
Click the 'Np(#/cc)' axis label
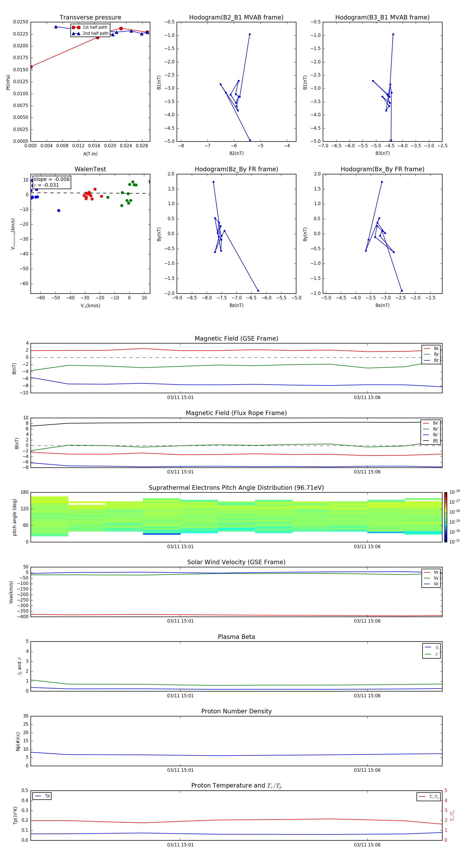click(x=18, y=741)
